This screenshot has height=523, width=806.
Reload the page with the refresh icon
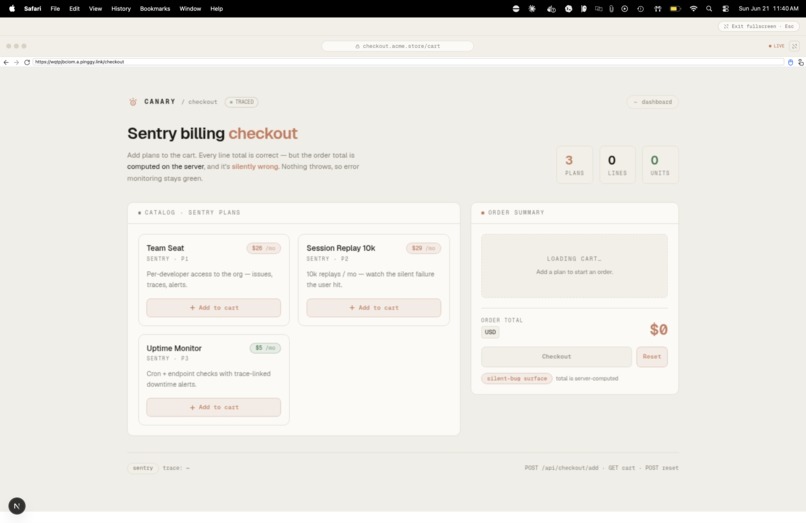(27, 62)
